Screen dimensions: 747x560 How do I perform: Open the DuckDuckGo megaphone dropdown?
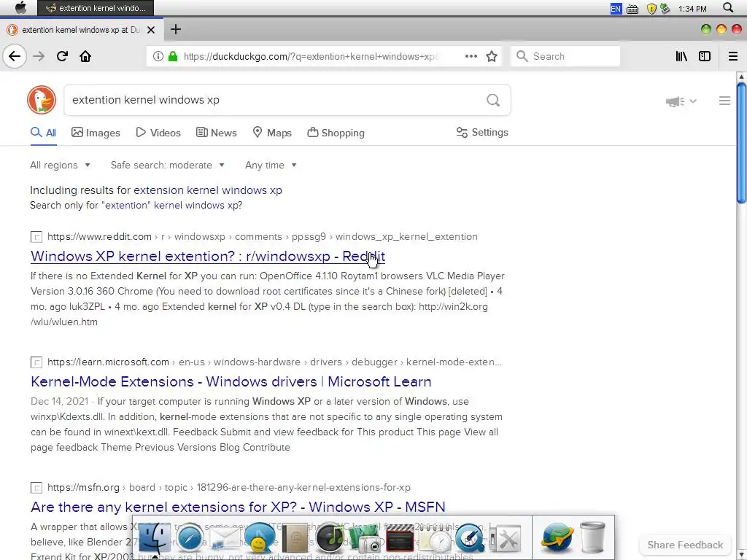pyautogui.click(x=681, y=101)
